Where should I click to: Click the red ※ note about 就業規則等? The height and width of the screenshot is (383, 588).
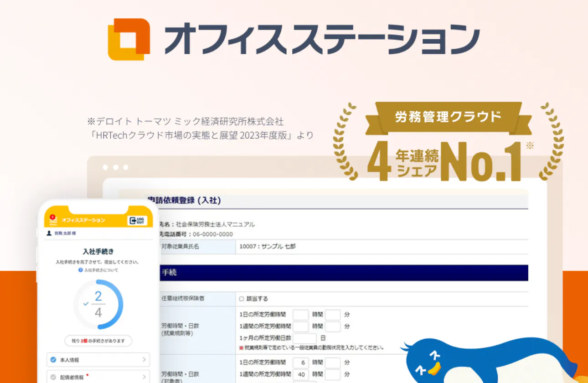click(x=311, y=348)
